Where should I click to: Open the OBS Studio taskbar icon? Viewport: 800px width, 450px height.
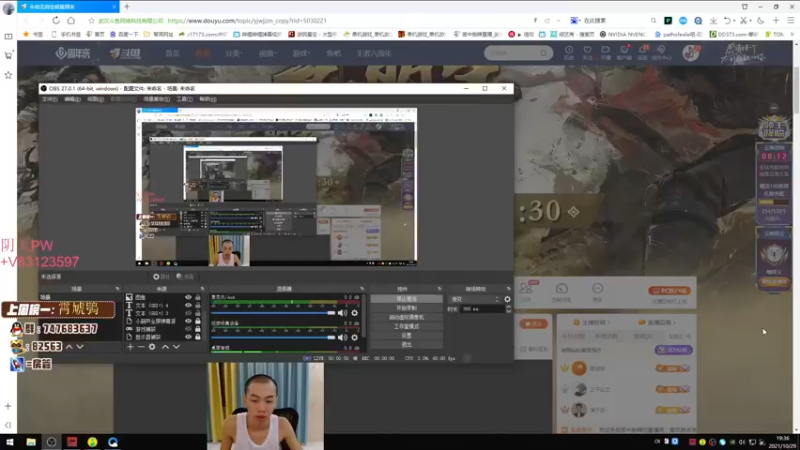[x=52, y=442]
